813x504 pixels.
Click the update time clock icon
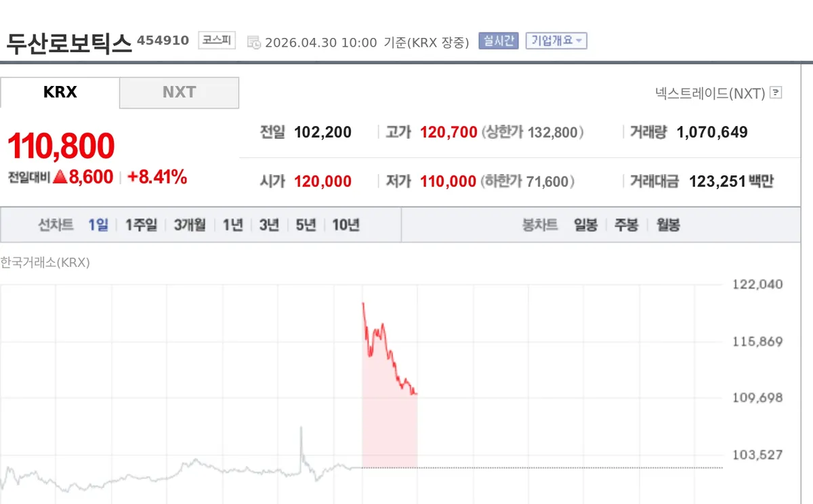click(251, 41)
